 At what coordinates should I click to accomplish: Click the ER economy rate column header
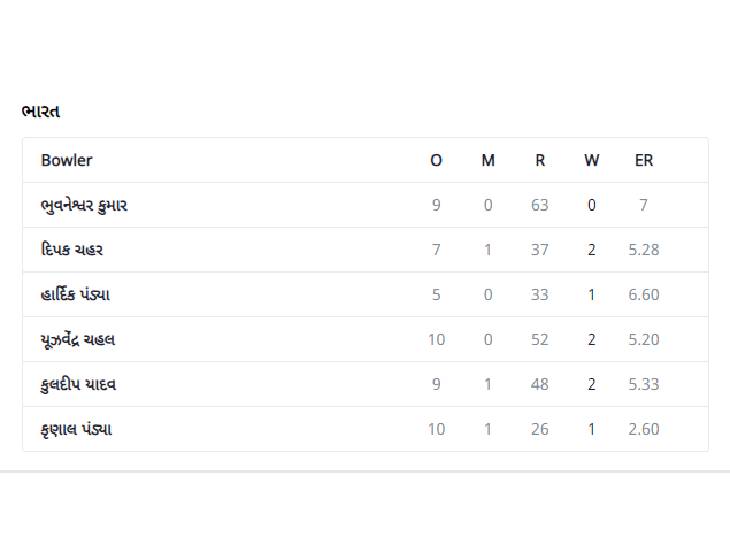click(644, 160)
